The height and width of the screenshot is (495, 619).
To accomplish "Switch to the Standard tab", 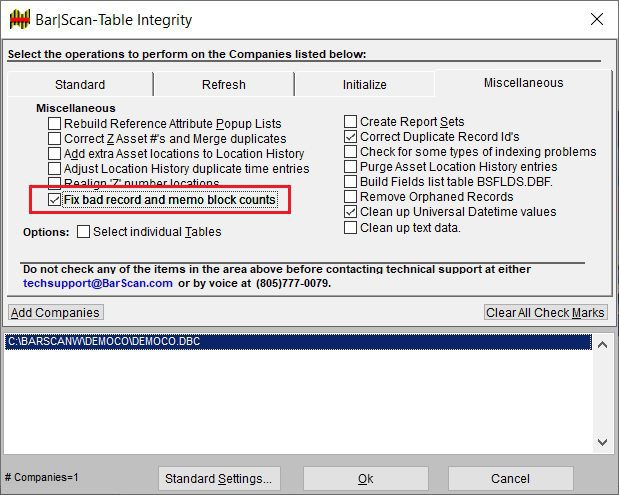I will click(x=80, y=84).
